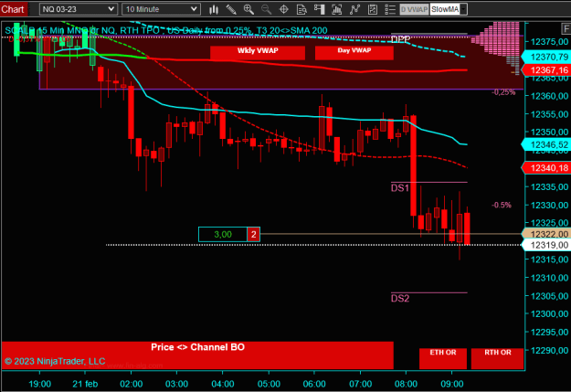
Task: Open the 10 Minute interval dropdown
Action: [162, 9]
